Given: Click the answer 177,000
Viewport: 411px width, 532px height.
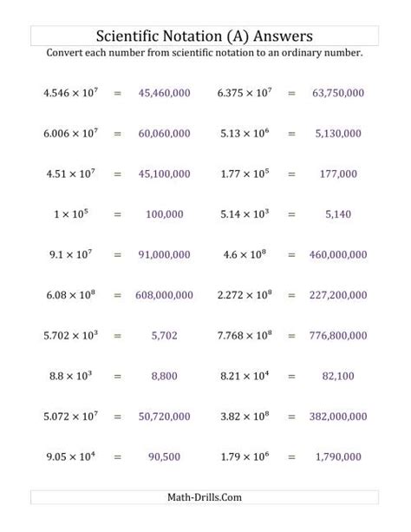Looking at the screenshot, I should 338,174.
